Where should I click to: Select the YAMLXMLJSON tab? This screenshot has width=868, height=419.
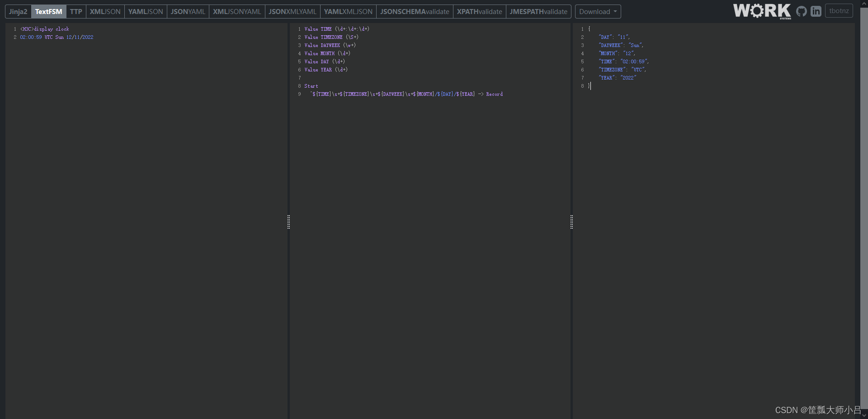coord(348,12)
